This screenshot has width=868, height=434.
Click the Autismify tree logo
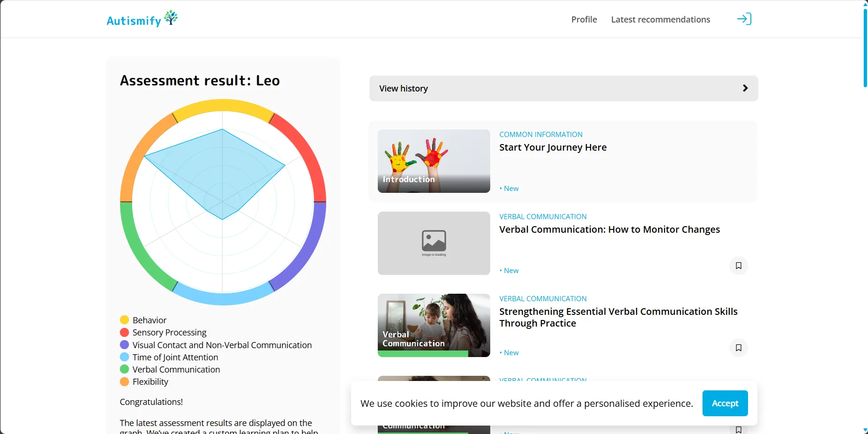pyautogui.click(x=170, y=17)
